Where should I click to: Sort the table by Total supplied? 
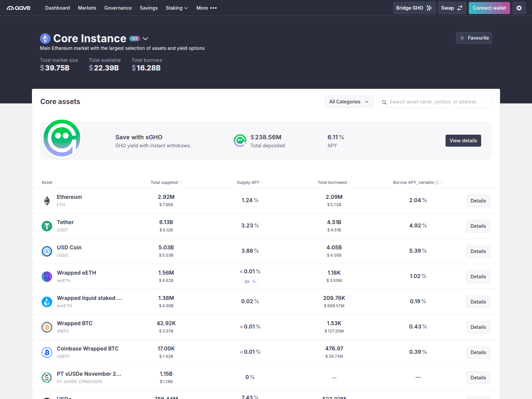[166, 182]
